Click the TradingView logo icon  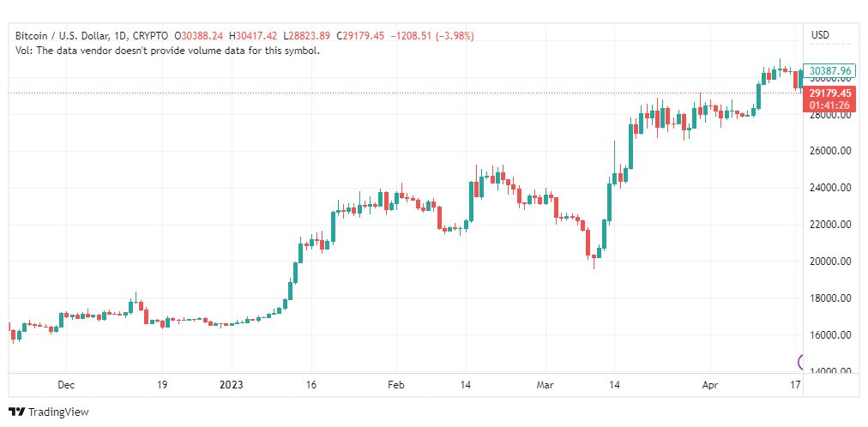pyautogui.click(x=16, y=412)
